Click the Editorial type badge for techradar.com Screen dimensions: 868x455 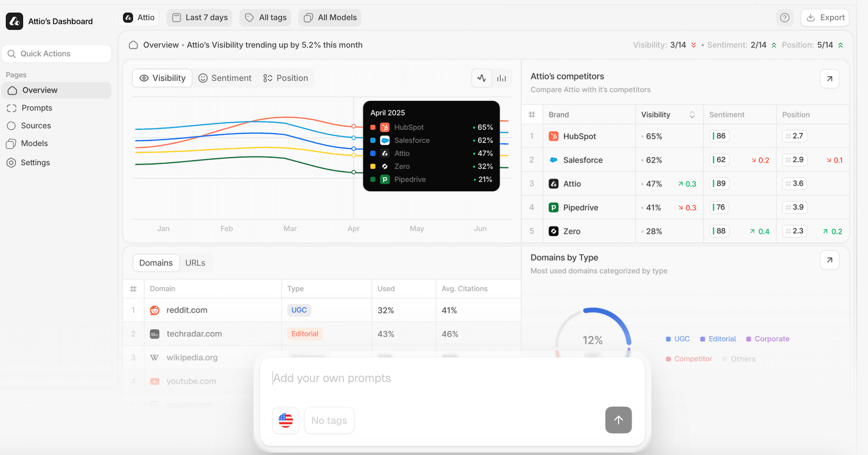(305, 334)
